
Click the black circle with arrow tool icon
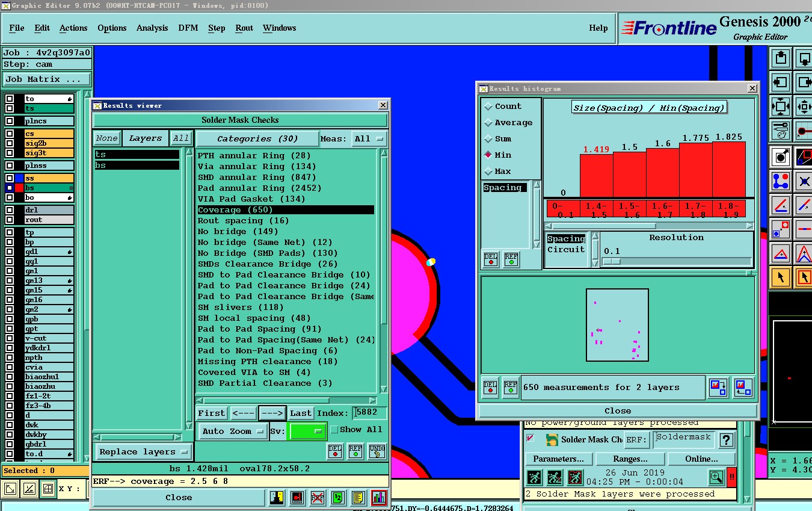[781, 157]
